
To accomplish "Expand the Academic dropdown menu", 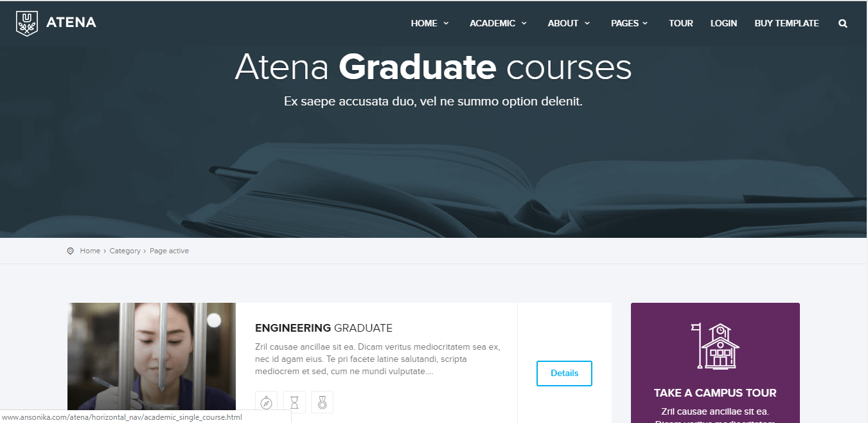I will tap(498, 23).
